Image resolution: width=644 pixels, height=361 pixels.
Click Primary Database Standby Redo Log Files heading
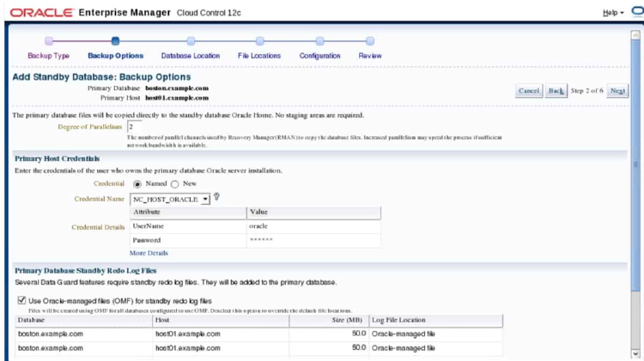85,271
